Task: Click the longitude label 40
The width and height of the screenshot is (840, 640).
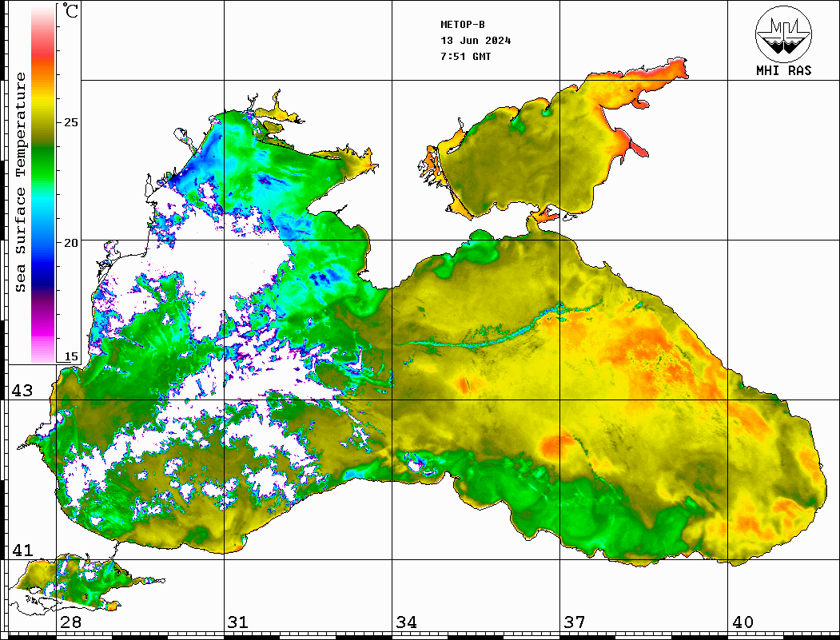Action: (x=742, y=622)
